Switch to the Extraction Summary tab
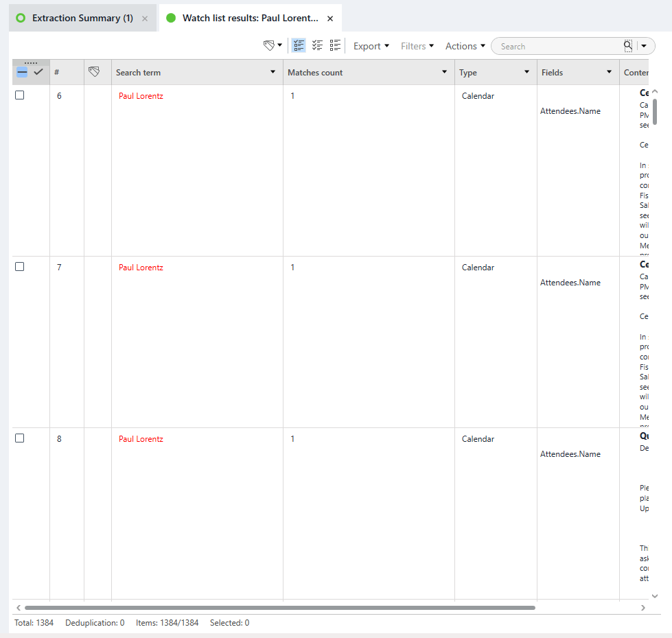The height and width of the screenshot is (638, 672). pos(82,19)
